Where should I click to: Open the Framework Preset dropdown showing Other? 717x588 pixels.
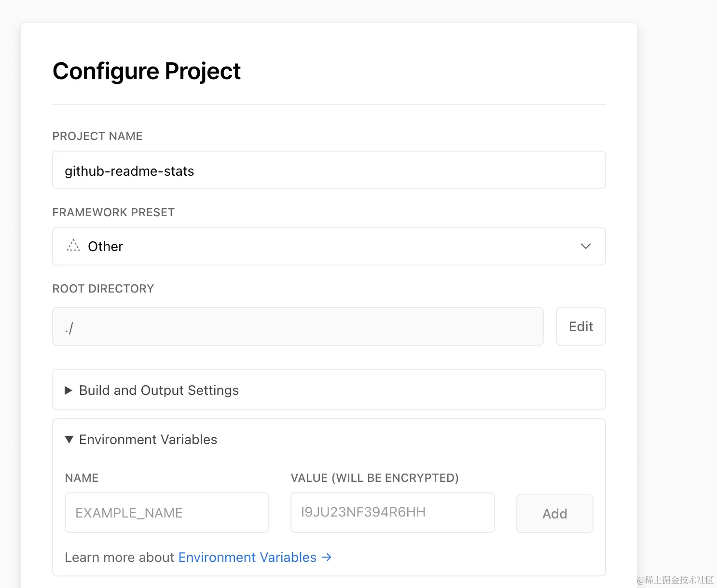(328, 246)
